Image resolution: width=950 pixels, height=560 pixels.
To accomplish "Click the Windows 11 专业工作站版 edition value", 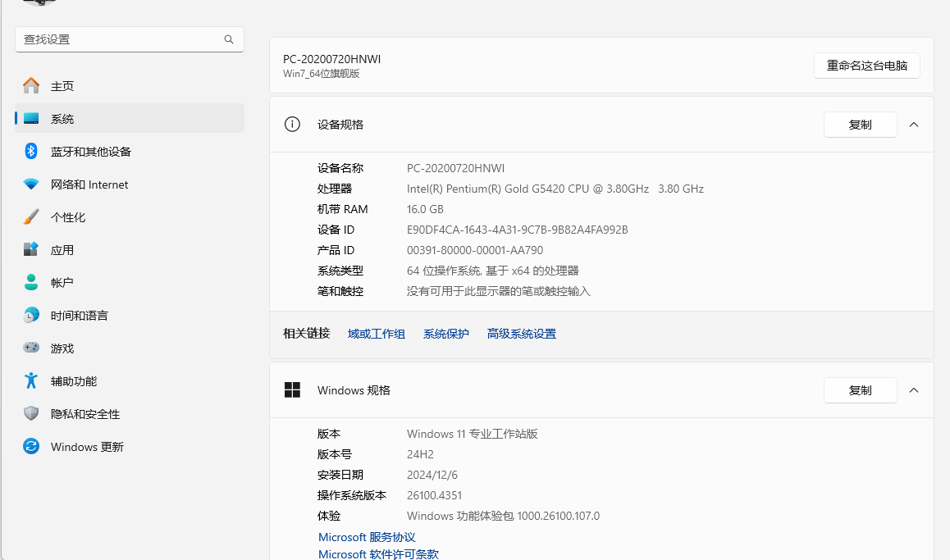I will pos(473,434).
